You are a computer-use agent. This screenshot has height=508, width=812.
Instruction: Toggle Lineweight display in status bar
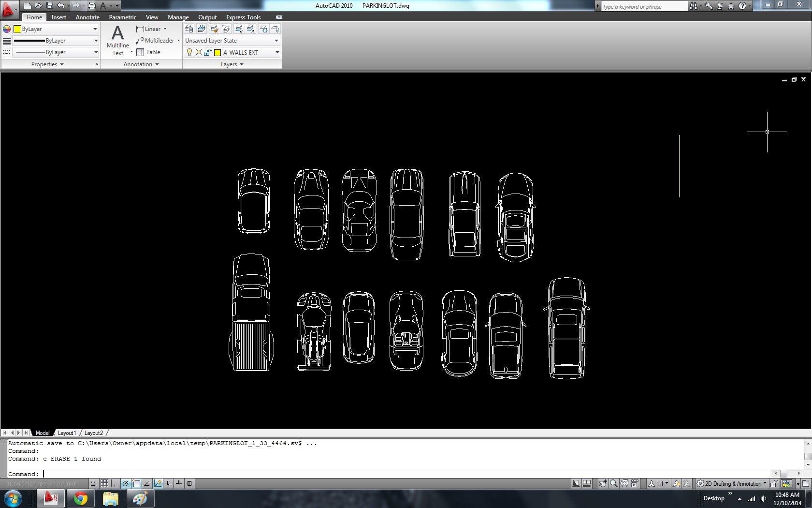tap(179, 483)
